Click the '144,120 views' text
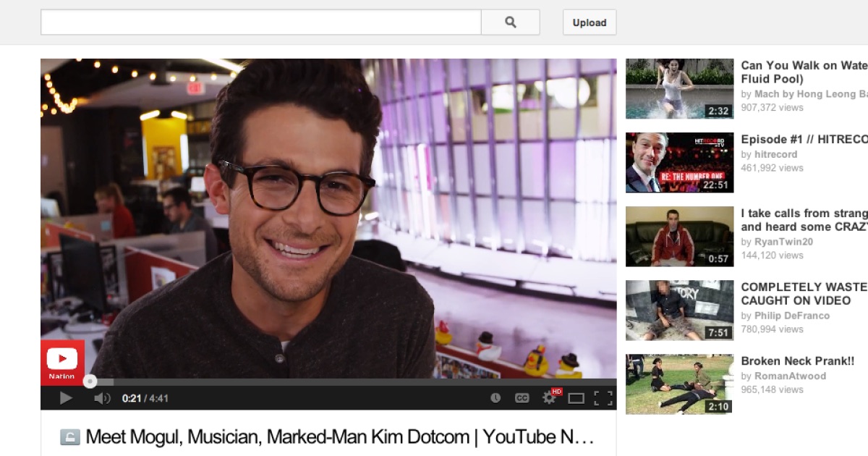 772,256
